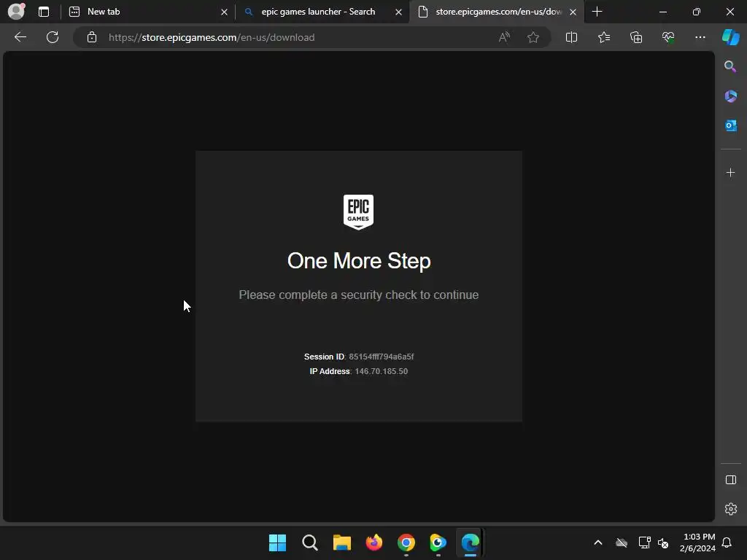Open taskbar Search
The height and width of the screenshot is (560, 747).
309,542
